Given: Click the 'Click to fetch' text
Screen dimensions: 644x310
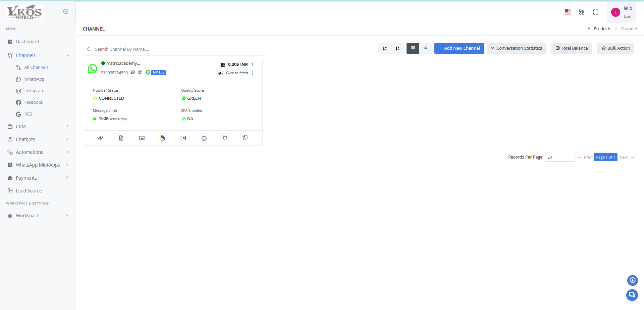Looking at the screenshot, I should point(237,73).
